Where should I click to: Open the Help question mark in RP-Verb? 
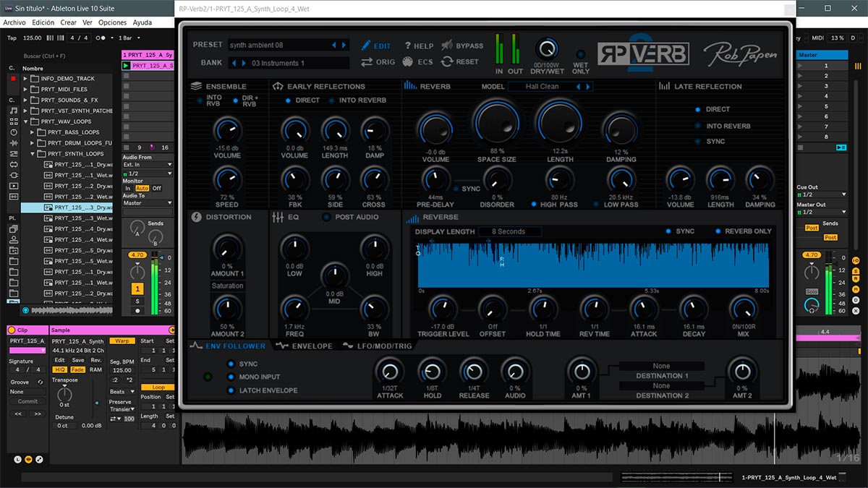coord(408,46)
